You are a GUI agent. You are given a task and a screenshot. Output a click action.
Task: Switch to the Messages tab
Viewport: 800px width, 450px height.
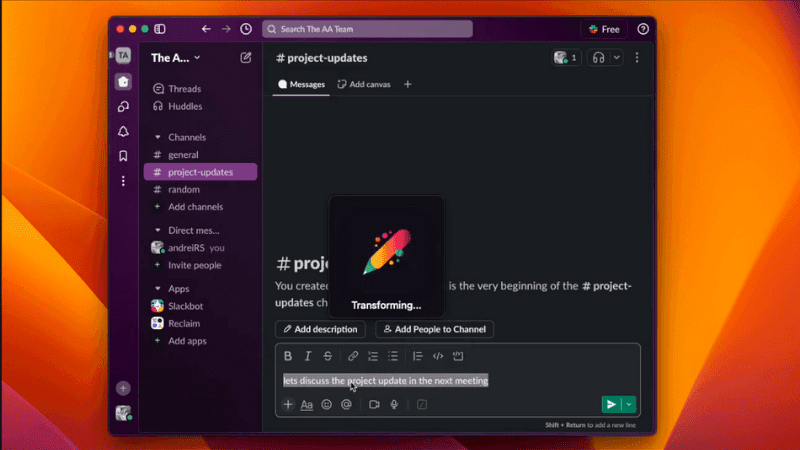coord(301,85)
